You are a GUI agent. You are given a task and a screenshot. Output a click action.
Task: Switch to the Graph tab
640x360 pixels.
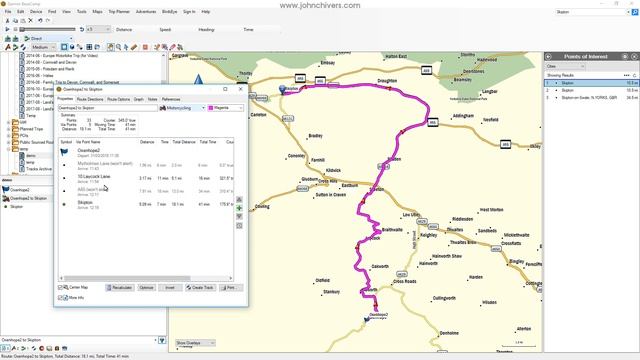point(139,99)
